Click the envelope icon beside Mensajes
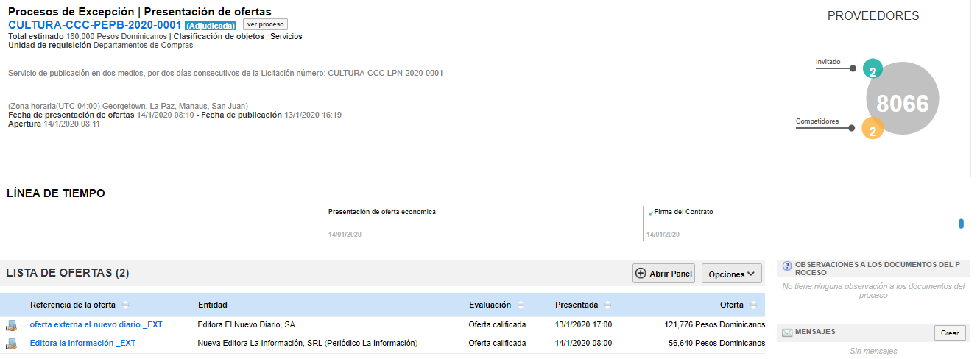980x359 pixels. [x=787, y=333]
